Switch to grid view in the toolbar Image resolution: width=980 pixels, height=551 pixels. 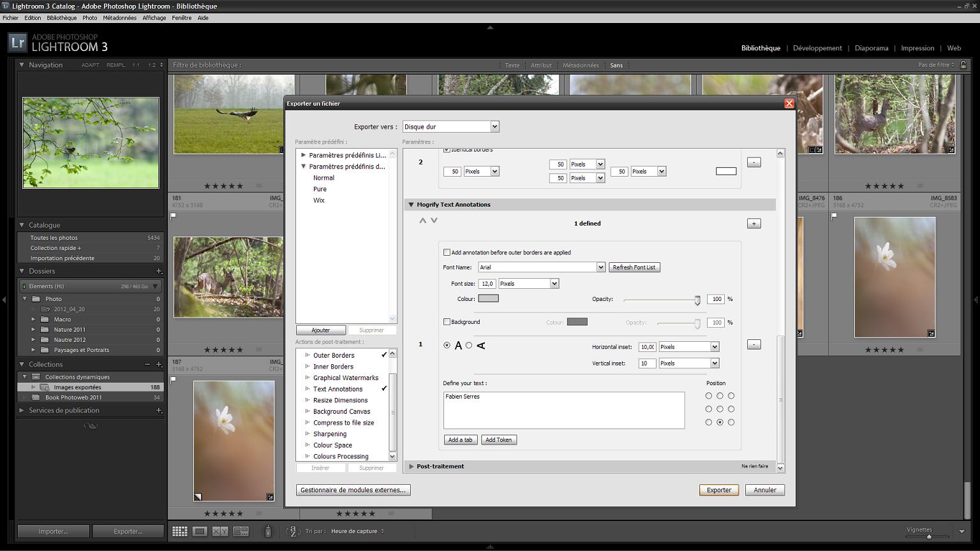pyautogui.click(x=180, y=531)
